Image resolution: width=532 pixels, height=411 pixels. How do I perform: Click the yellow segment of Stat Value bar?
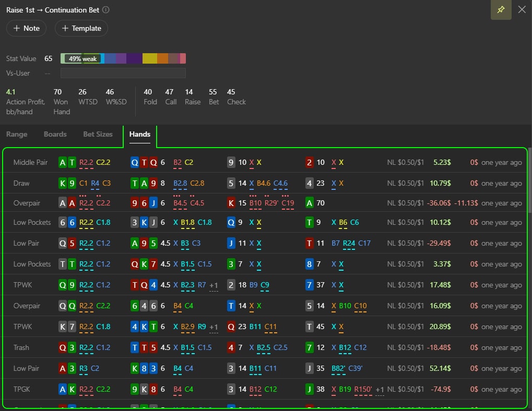149,58
